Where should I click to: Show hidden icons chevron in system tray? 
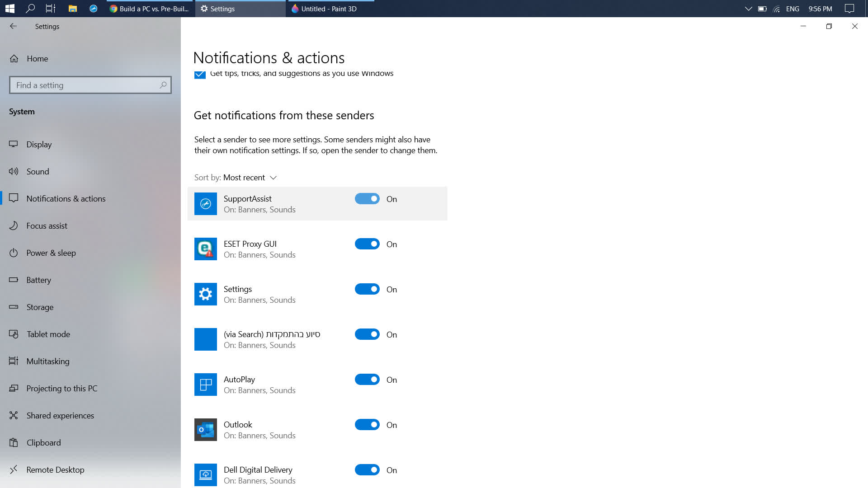748,9
